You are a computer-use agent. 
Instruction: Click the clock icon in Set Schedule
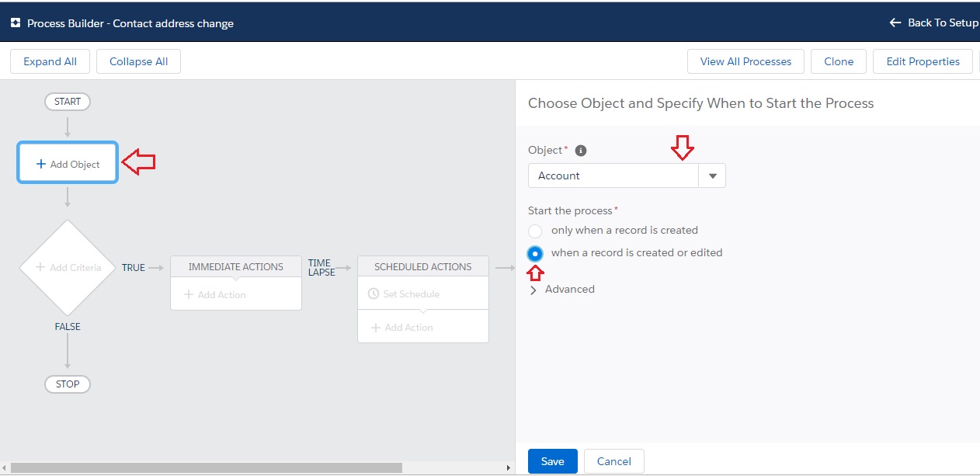click(x=374, y=293)
